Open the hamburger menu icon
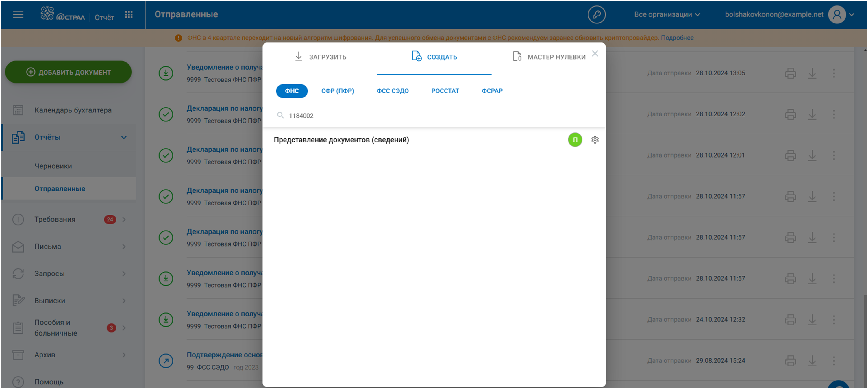Image resolution: width=868 pixels, height=389 pixels. pyautogui.click(x=18, y=14)
